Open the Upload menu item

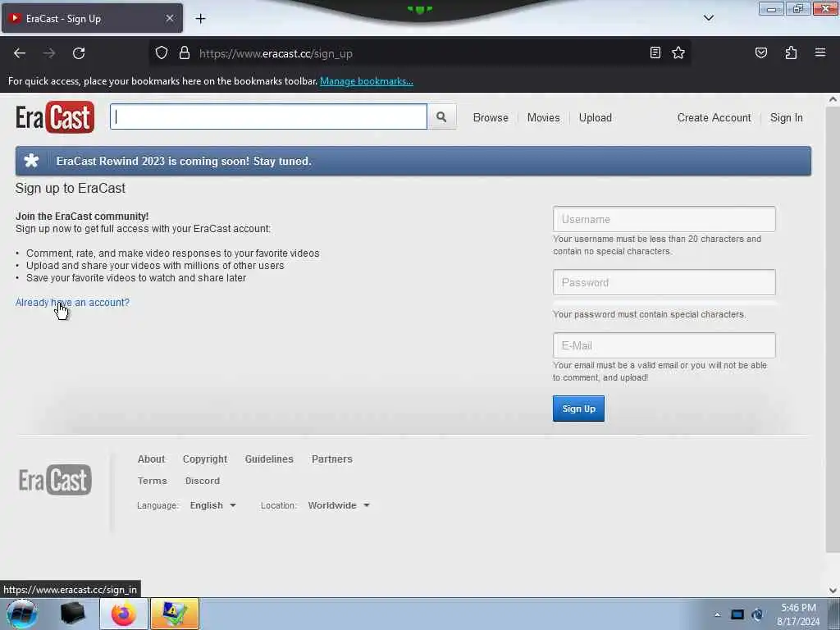(595, 117)
